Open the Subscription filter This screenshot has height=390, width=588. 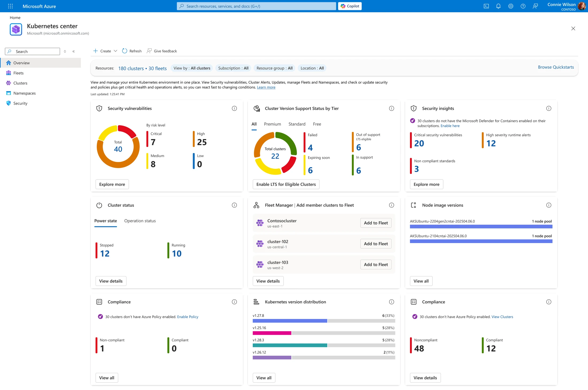233,68
